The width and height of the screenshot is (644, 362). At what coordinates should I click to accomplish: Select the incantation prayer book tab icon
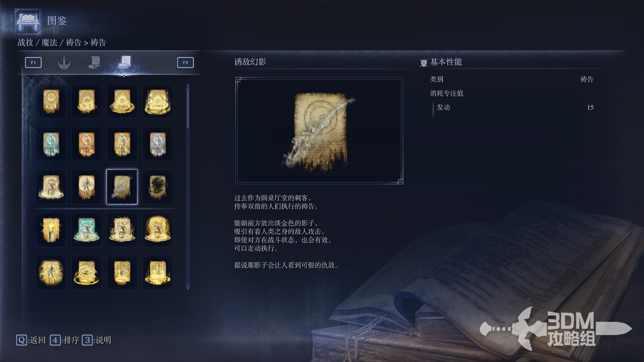125,62
